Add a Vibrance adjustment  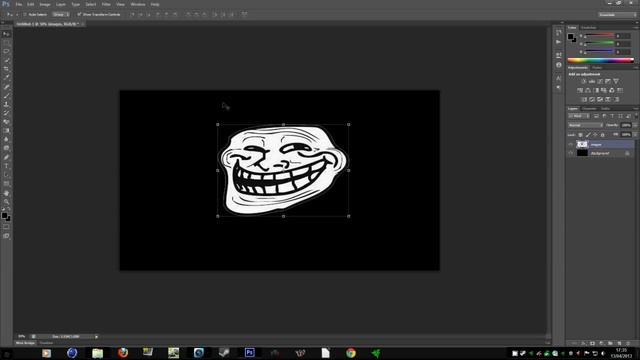click(x=616, y=81)
